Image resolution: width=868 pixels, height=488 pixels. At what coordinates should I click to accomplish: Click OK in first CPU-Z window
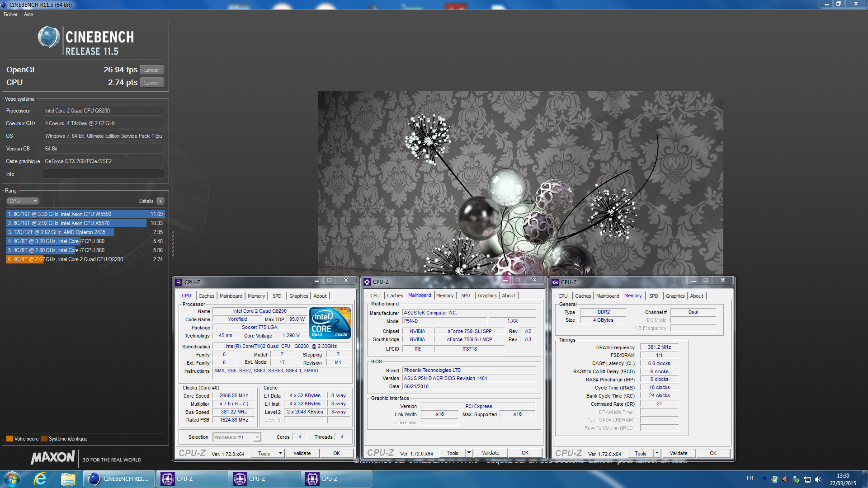[x=337, y=453]
